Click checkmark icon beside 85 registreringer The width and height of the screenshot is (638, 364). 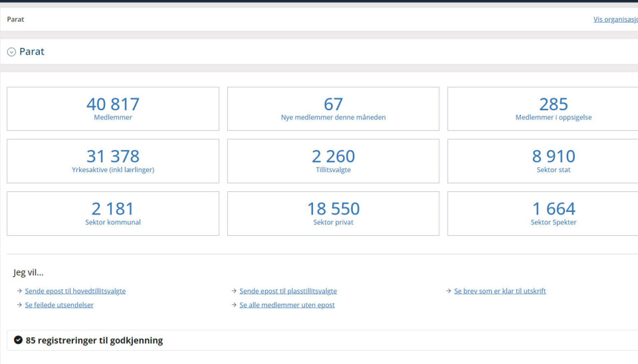18,340
